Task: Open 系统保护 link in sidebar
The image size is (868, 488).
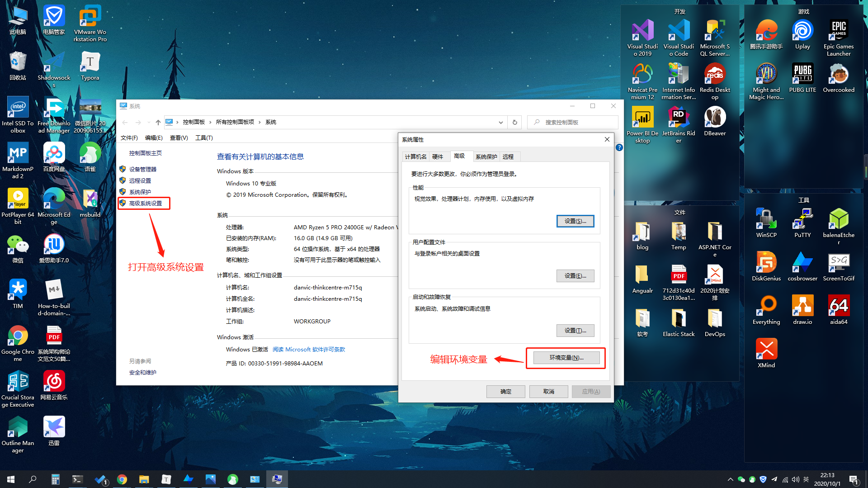Action: click(140, 192)
